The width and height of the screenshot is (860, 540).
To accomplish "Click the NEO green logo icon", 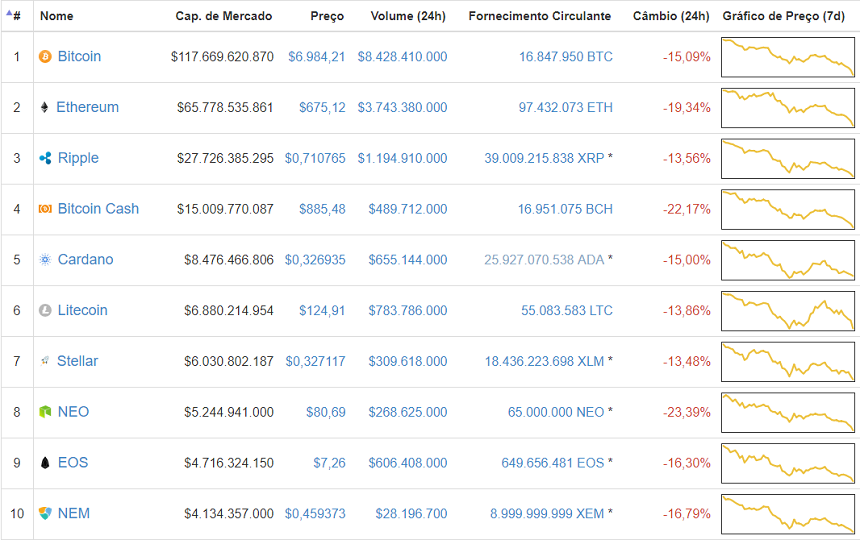I will point(45,412).
